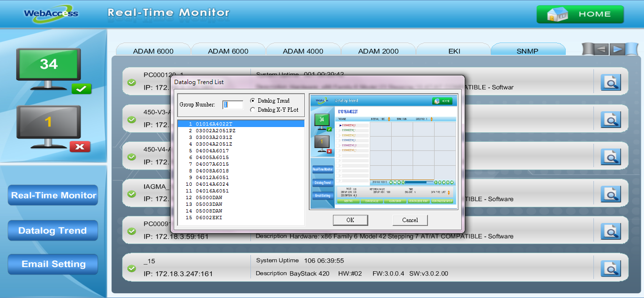Click green status check of IAGMA_ row
The image size is (644, 298).
click(132, 194)
